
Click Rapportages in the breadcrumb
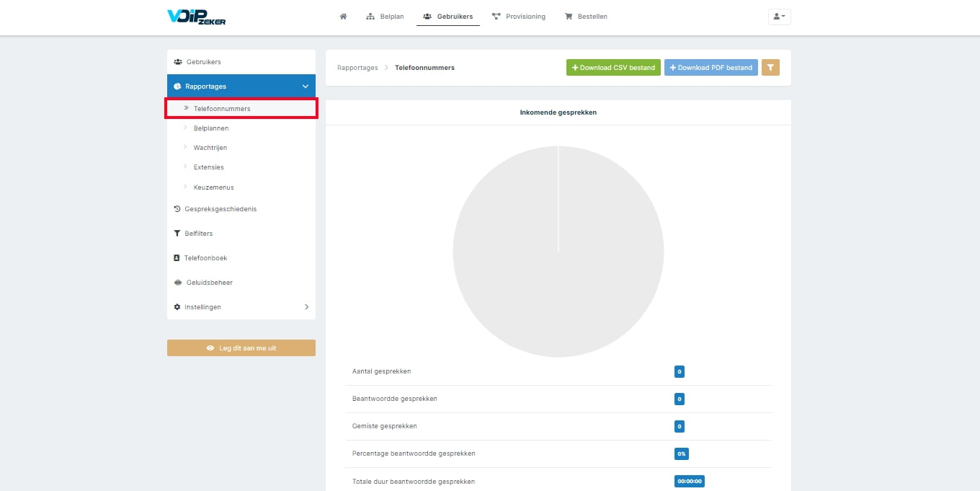pos(357,68)
